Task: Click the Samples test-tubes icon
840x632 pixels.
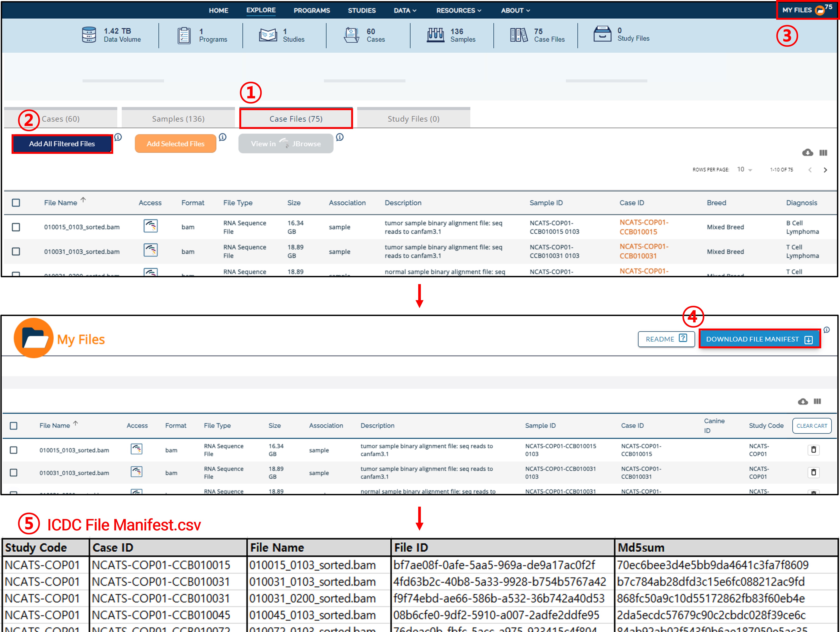Action: pyautogui.click(x=435, y=35)
